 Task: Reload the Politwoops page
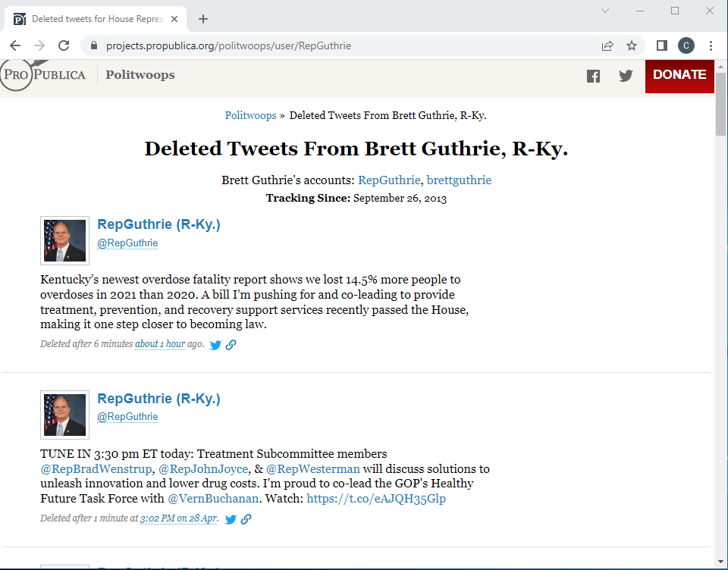click(x=64, y=45)
